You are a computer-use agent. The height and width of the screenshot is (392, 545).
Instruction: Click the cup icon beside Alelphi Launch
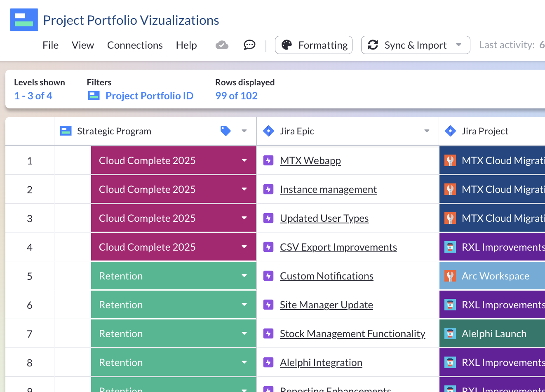[450, 333]
